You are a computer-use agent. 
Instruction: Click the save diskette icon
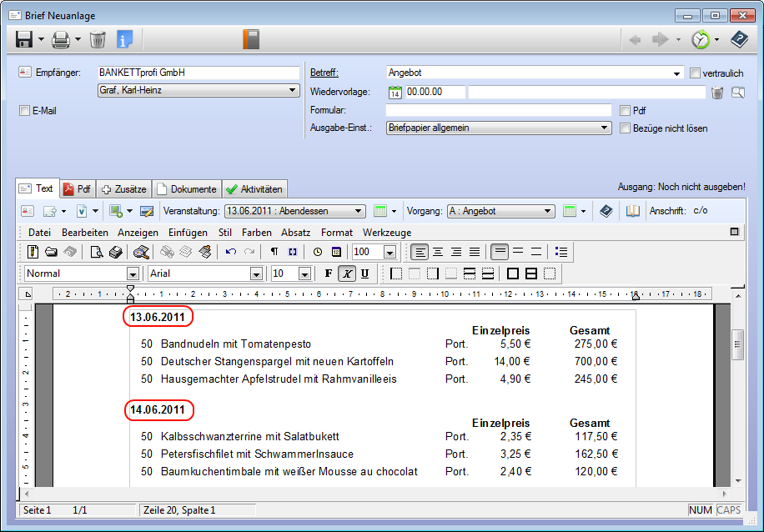tap(23, 39)
